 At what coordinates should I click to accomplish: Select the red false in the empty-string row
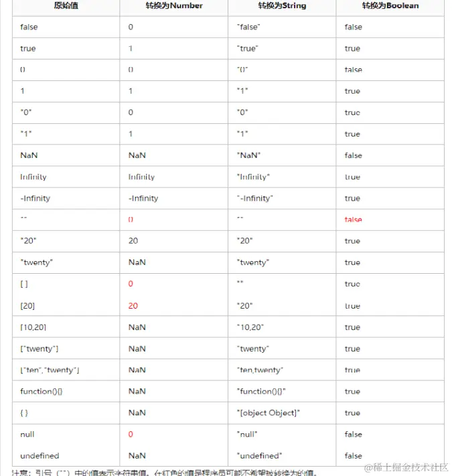[353, 220]
